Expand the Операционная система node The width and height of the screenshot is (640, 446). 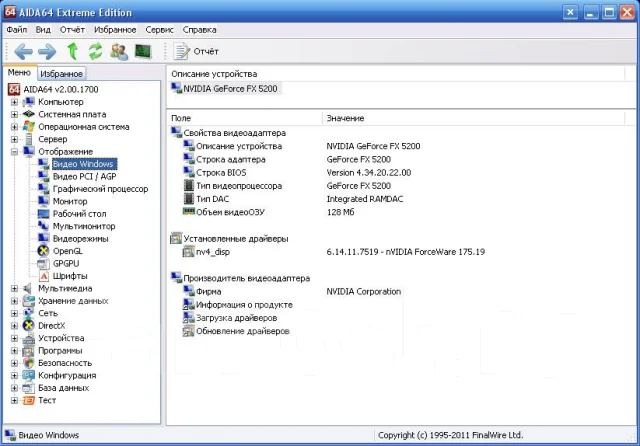(14, 127)
